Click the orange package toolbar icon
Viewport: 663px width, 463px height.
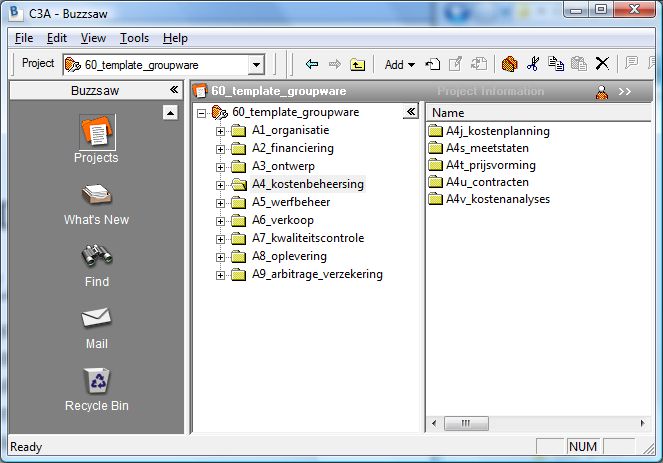tap(510, 64)
